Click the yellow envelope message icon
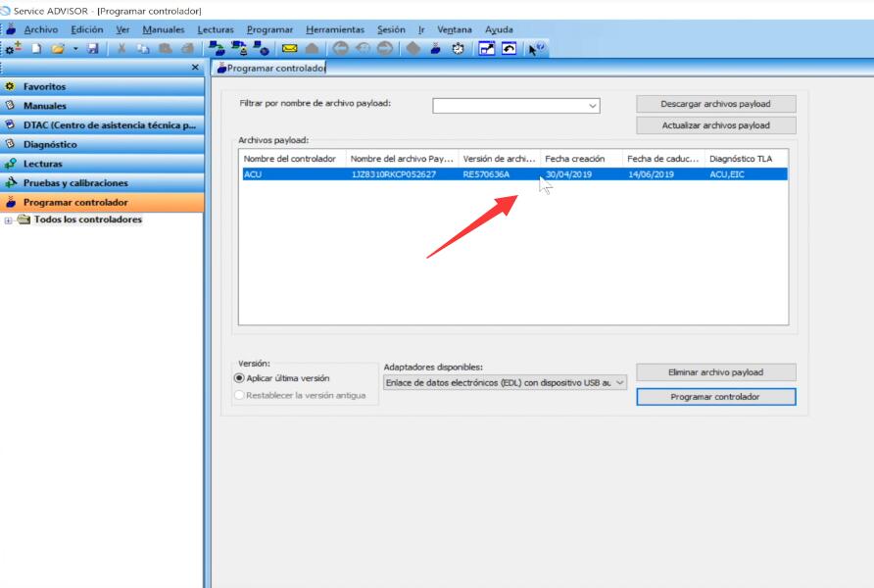Image resolution: width=874 pixels, height=588 pixels. coord(289,49)
